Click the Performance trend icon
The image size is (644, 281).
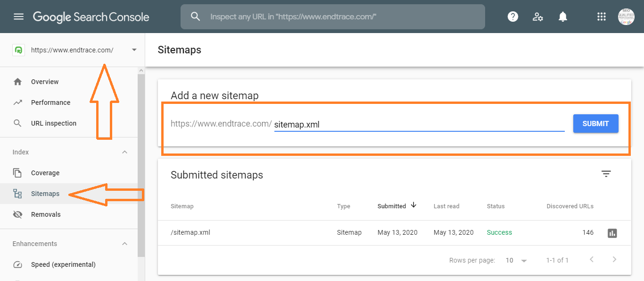pos(18,102)
